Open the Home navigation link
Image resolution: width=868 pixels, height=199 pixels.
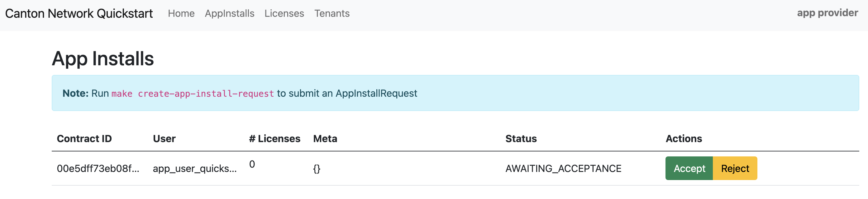click(181, 13)
